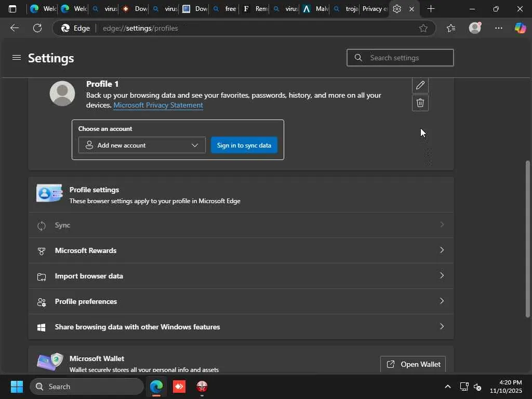This screenshot has height=399, width=532.
Task: Switch to the troja search tab
Action: tap(345, 9)
